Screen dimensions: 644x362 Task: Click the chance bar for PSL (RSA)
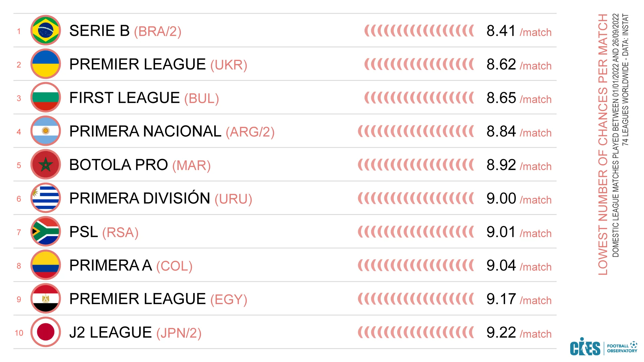pos(416,232)
